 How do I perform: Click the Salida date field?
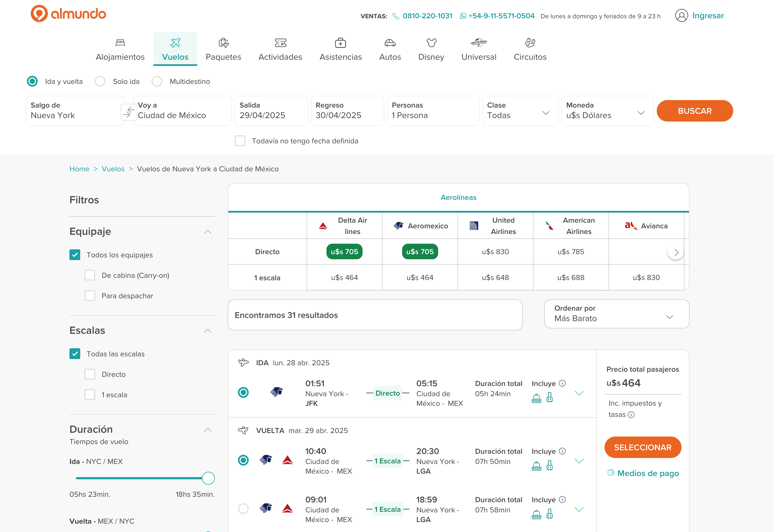coord(271,111)
